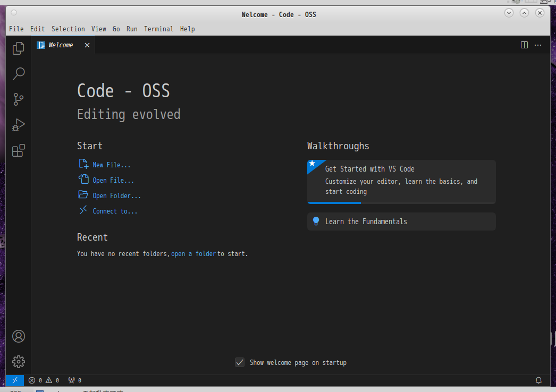This screenshot has height=392, width=556.
Task: Click the 'open a folder' link
Action: click(x=193, y=254)
